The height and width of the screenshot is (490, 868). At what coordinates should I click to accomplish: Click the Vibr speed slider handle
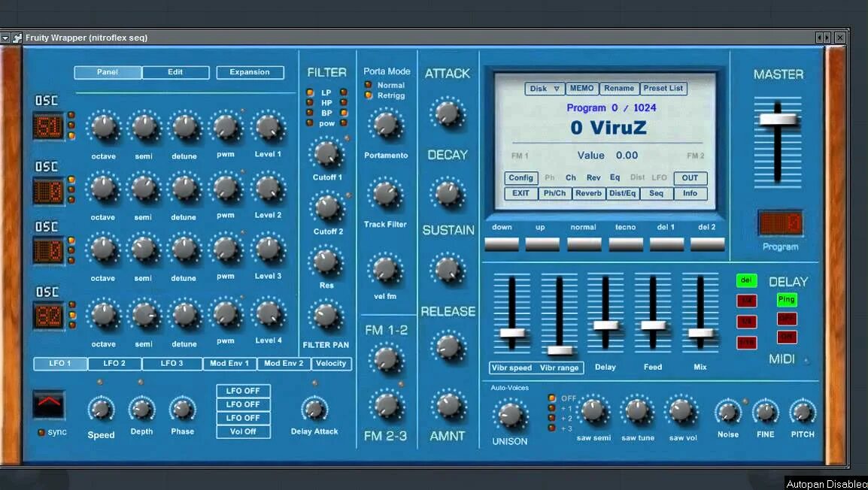coord(513,333)
